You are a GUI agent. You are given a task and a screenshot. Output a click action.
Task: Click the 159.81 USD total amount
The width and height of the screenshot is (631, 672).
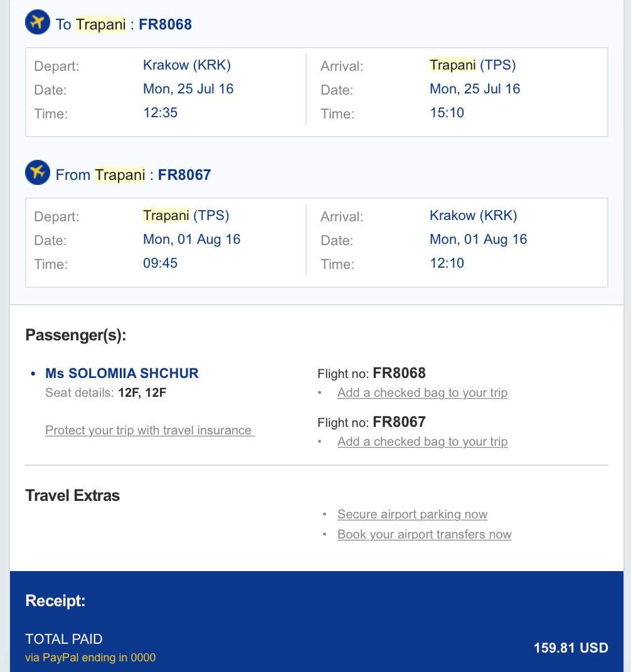571,648
